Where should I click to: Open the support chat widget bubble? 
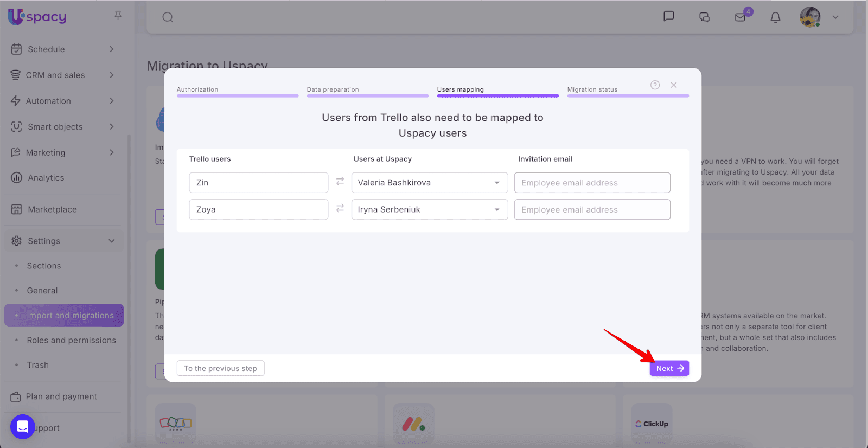[22, 427]
